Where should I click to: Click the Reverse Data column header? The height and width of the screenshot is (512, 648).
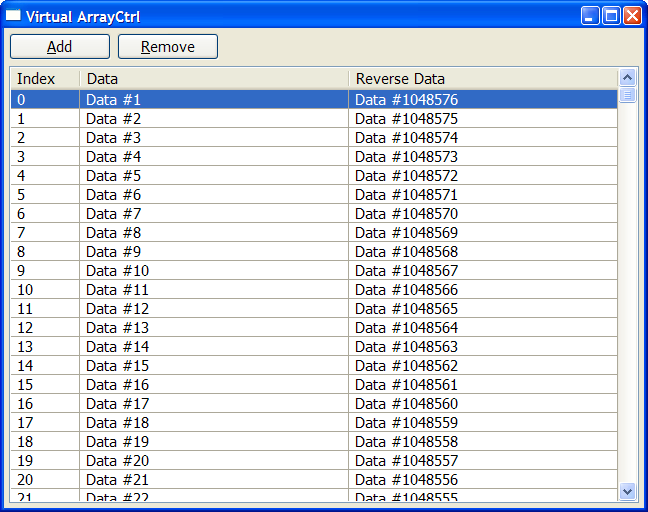click(x=482, y=79)
